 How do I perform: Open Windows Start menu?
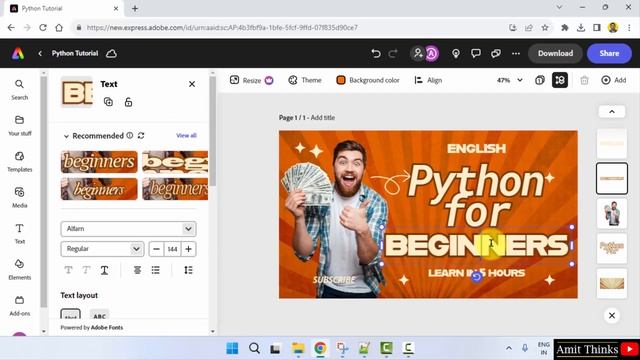pyautogui.click(x=232, y=348)
